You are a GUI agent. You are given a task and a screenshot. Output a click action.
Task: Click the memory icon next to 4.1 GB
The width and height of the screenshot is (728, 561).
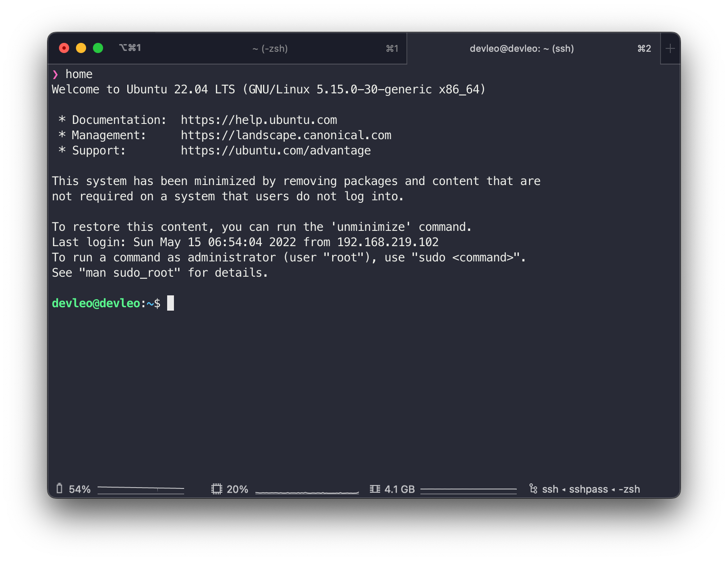pyautogui.click(x=375, y=489)
